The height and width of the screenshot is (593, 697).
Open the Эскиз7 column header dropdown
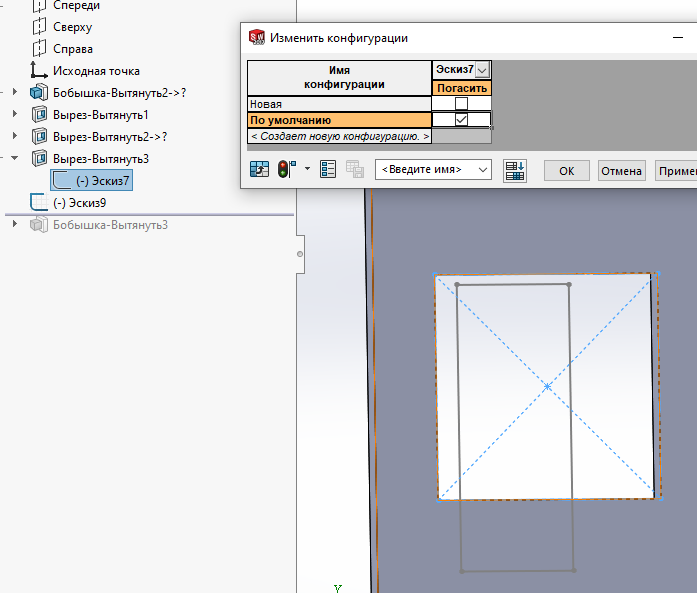point(482,70)
